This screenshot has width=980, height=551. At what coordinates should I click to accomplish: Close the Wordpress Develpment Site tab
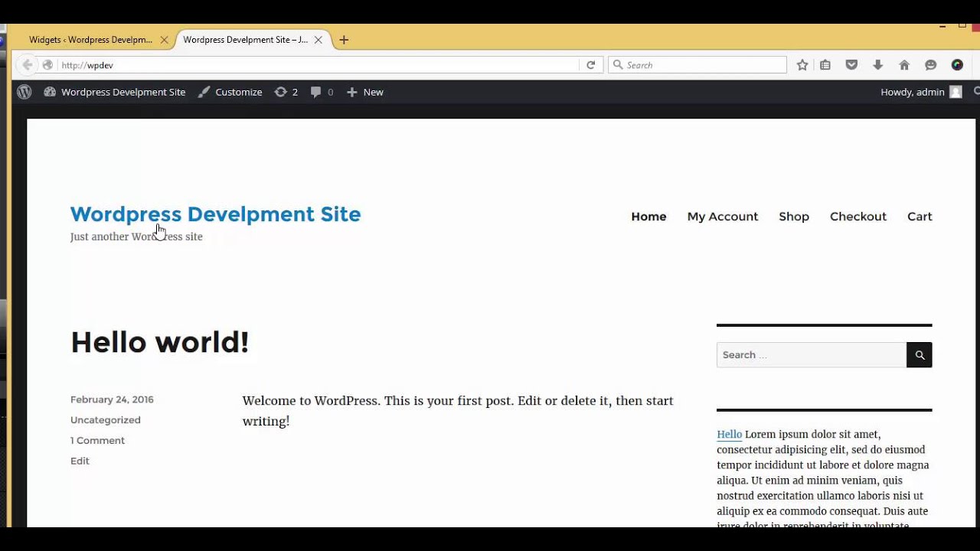(x=318, y=40)
